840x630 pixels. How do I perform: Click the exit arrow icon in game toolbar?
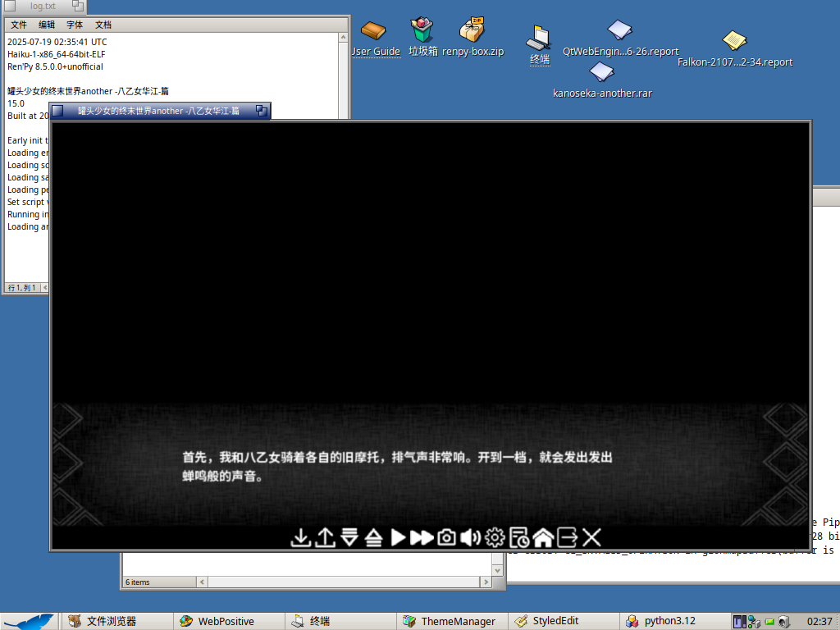(568, 537)
